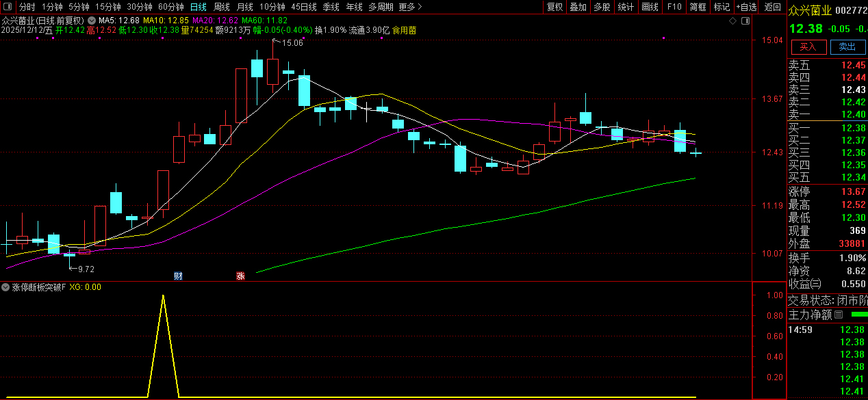Click the 9.72 low price label

(86, 269)
